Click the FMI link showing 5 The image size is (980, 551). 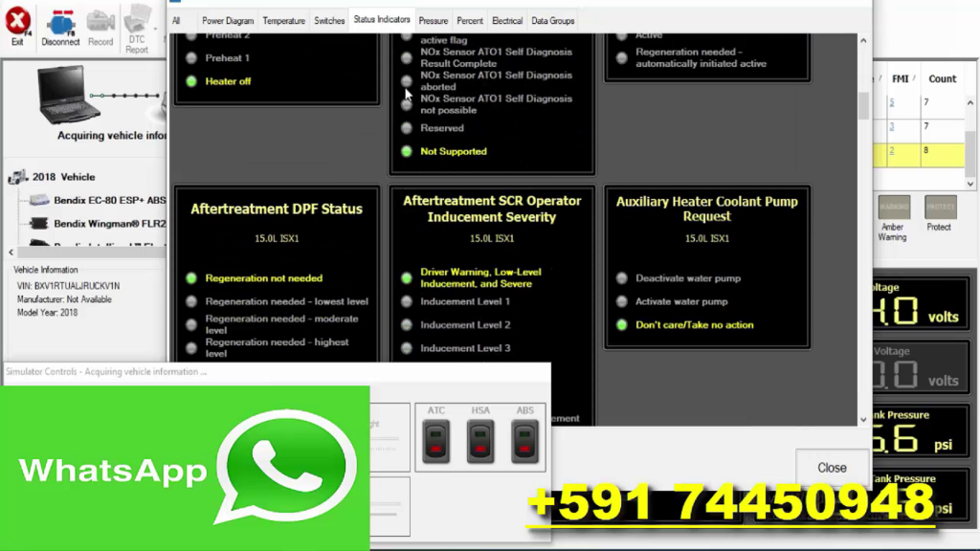click(x=892, y=101)
